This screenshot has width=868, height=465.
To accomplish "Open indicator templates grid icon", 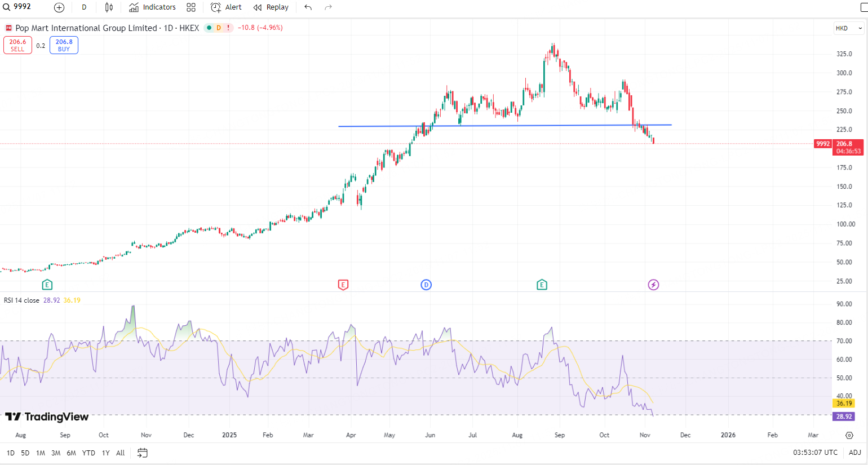I will point(191,7).
